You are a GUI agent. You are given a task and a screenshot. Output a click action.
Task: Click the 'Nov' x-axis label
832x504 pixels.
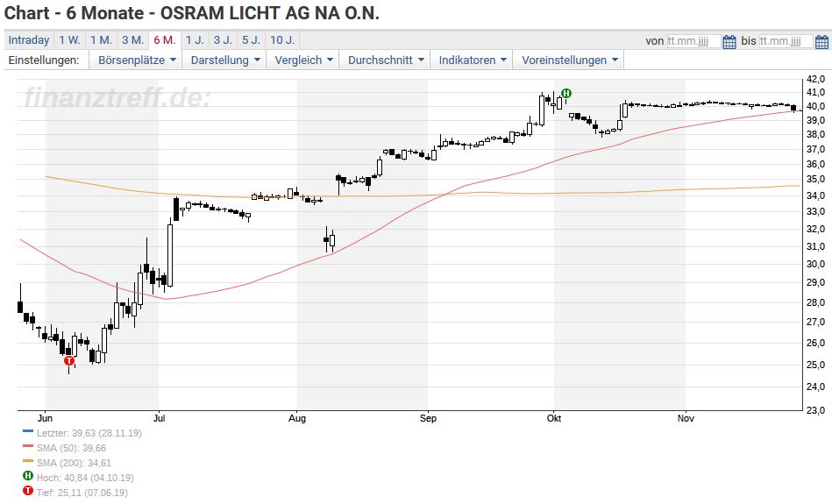(686, 418)
